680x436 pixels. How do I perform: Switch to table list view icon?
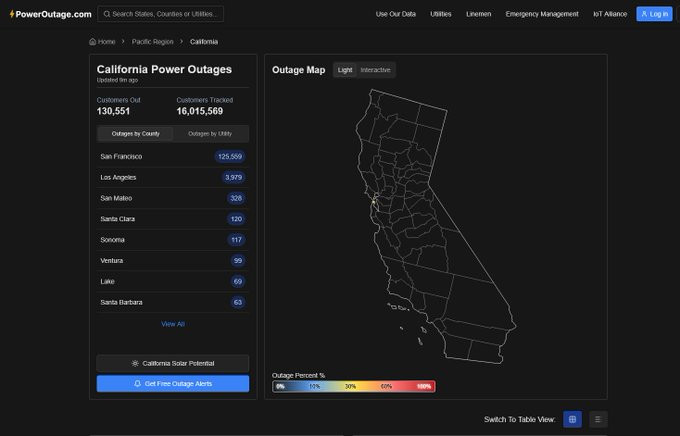click(x=597, y=419)
